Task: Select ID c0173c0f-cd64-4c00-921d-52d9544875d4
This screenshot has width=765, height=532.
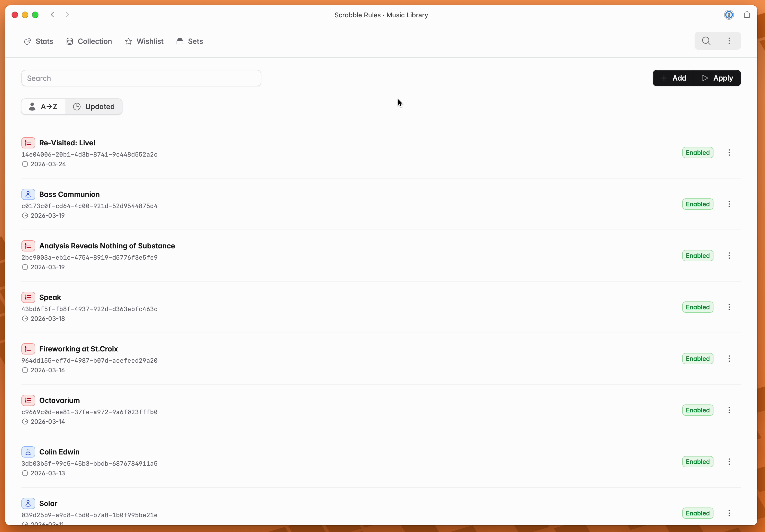Action: pyautogui.click(x=90, y=206)
